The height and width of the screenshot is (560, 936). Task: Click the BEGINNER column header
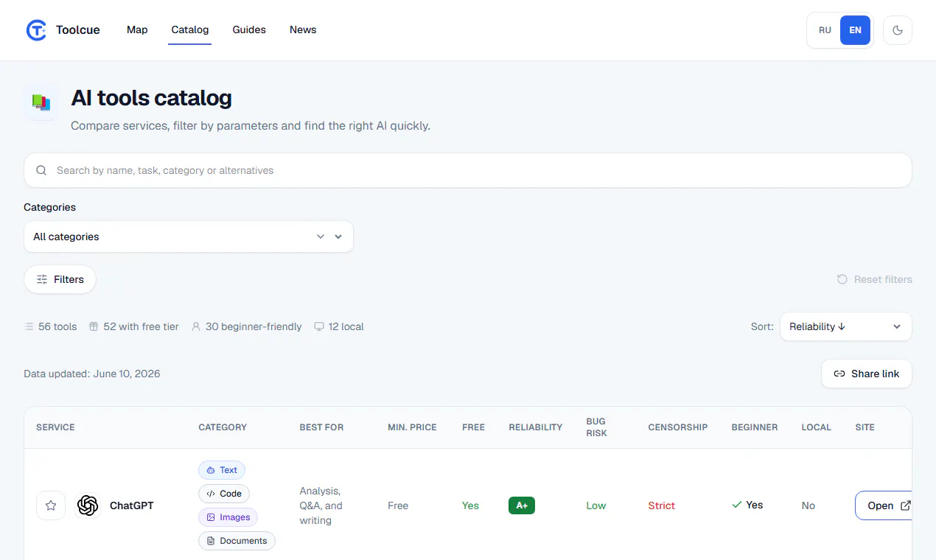(x=755, y=427)
